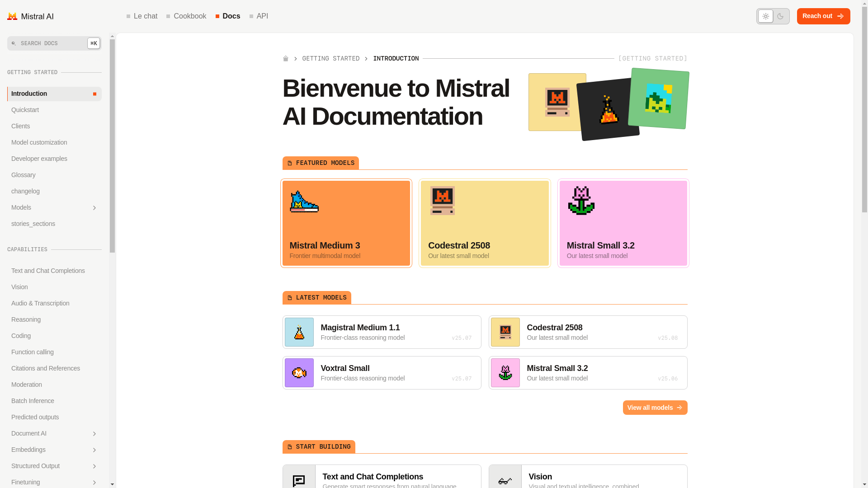Click the green pixel art hero tile

[658, 99]
